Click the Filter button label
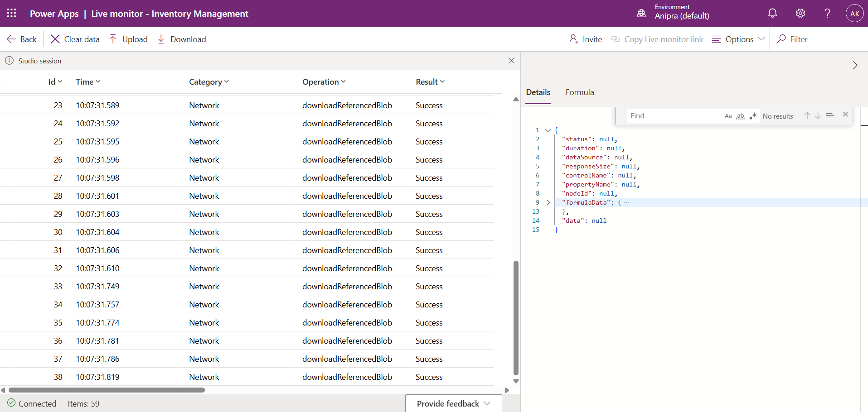The width and height of the screenshot is (868, 412). (799, 39)
